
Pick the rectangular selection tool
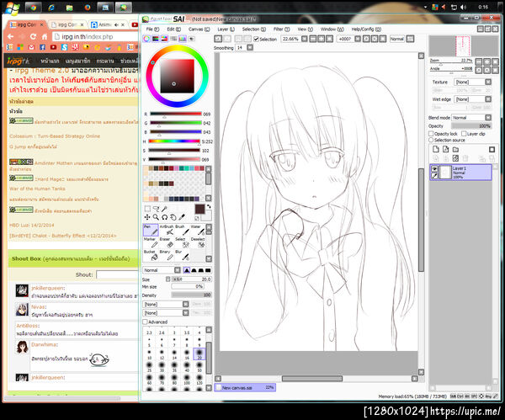pyautogui.click(x=147, y=209)
